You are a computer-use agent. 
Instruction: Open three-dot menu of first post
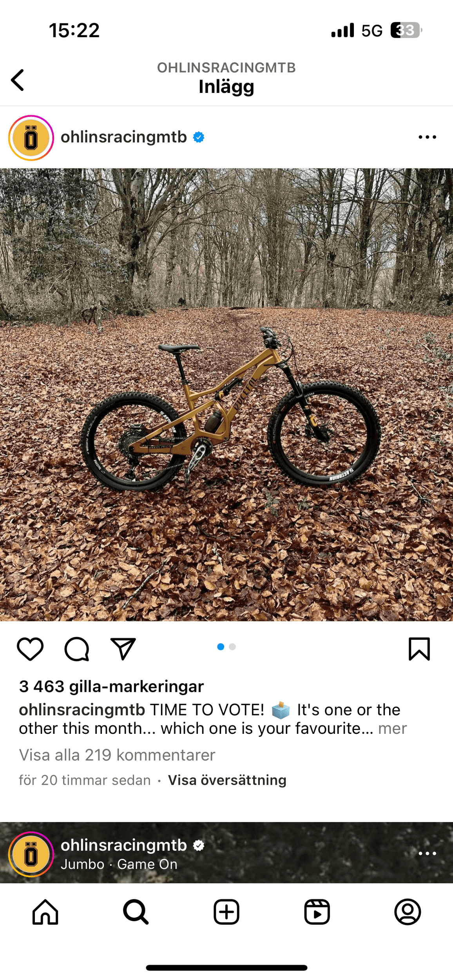[427, 137]
